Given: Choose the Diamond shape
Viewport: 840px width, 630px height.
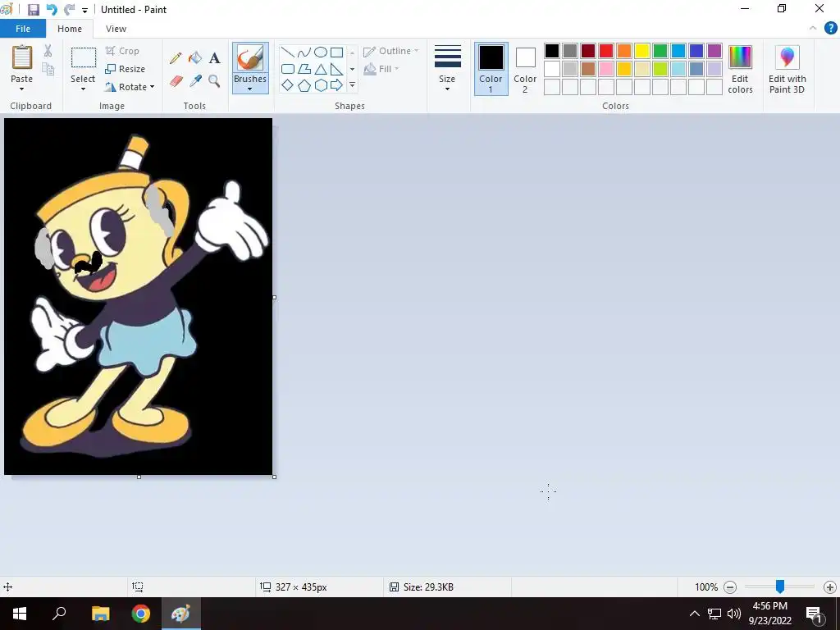Looking at the screenshot, I should pos(288,85).
